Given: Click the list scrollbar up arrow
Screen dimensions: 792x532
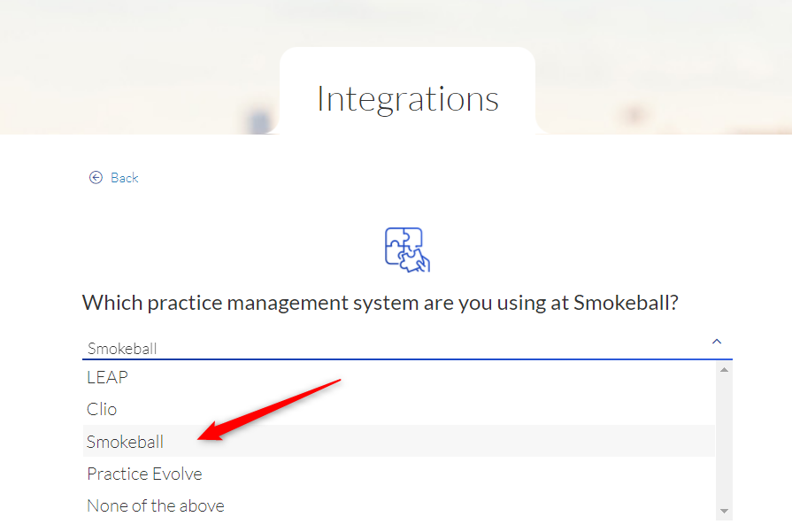Looking at the screenshot, I should point(724,370).
